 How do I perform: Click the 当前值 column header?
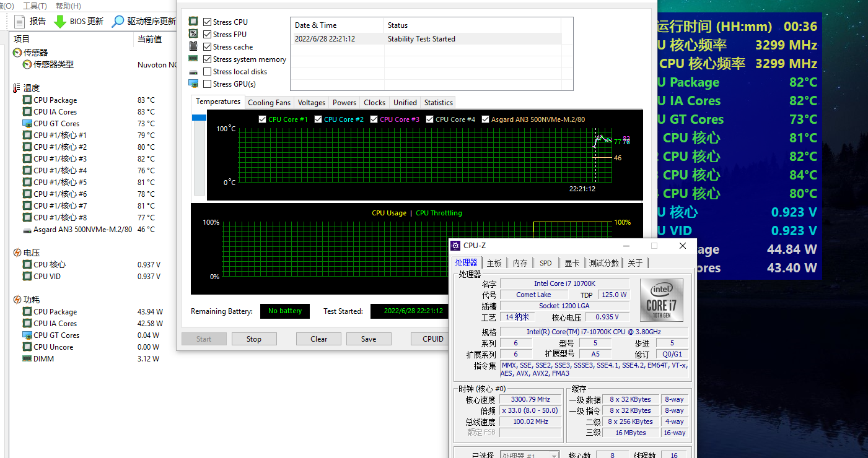[149, 39]
